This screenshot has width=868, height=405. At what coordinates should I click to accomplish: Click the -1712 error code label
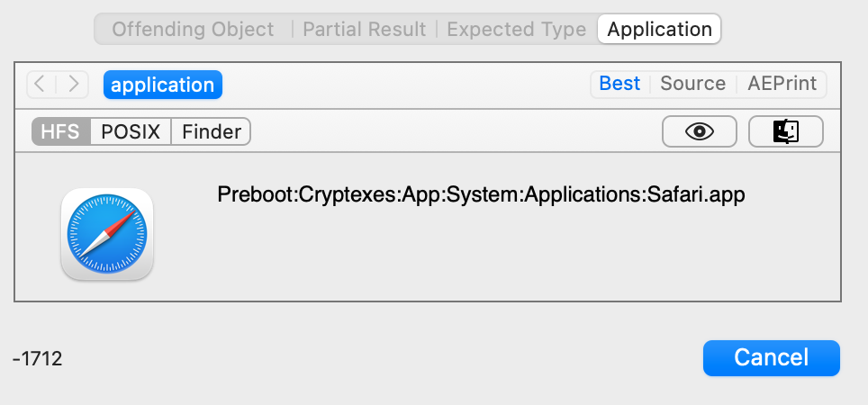click(x=37, y=359)
